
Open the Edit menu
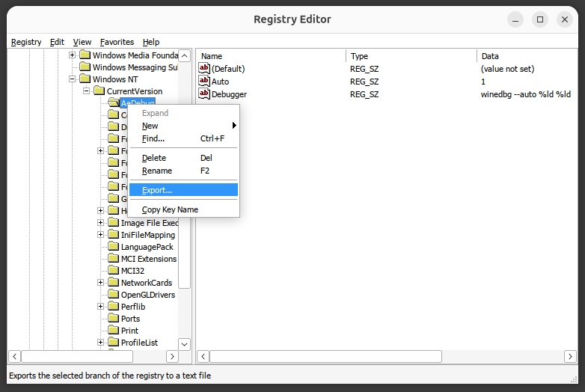point(57,42)
